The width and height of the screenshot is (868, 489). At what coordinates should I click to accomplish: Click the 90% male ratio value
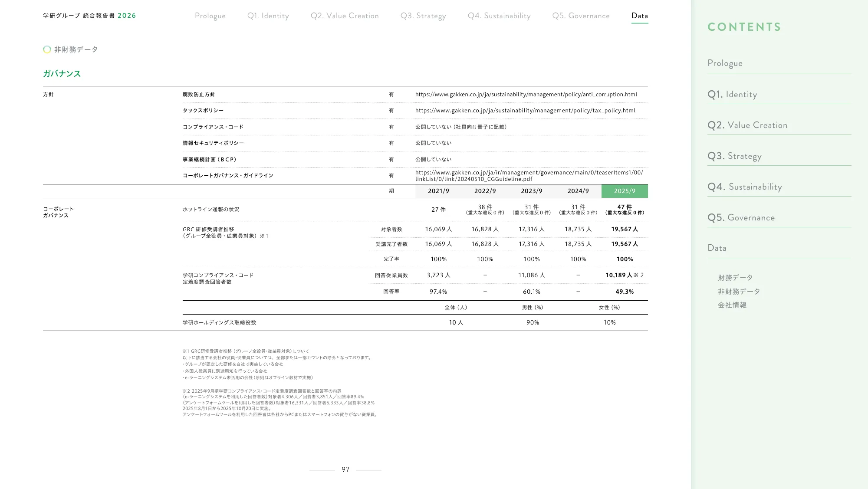click(x=533, y=323)
